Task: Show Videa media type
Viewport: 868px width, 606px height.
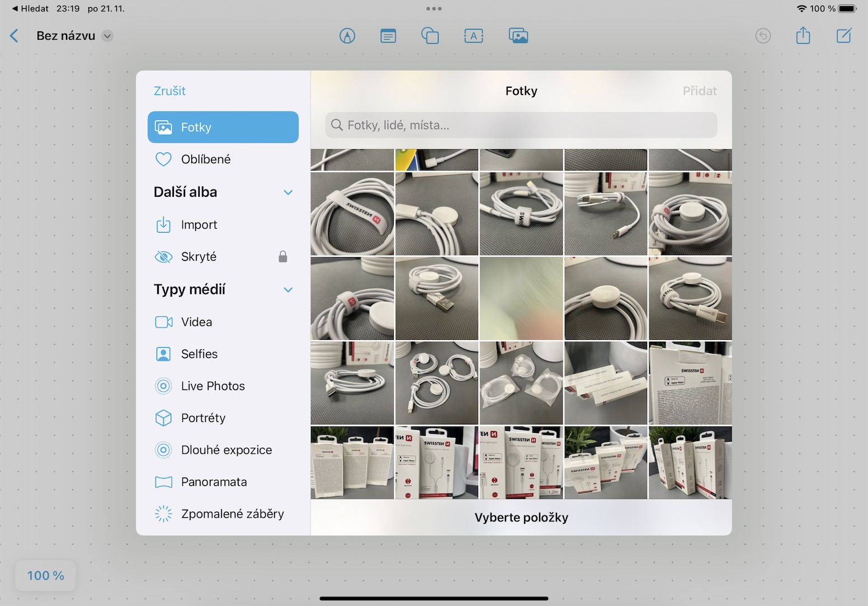Action: click(223, 322)
